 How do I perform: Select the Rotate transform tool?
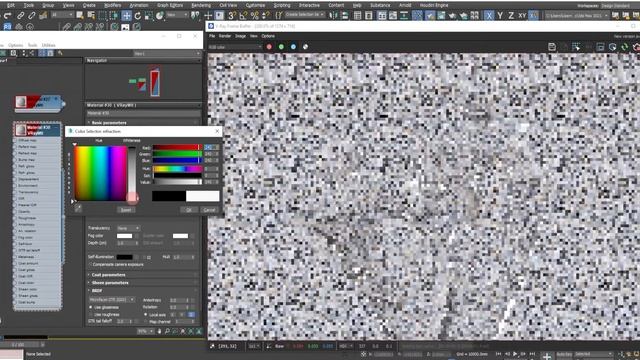point(138,16)
